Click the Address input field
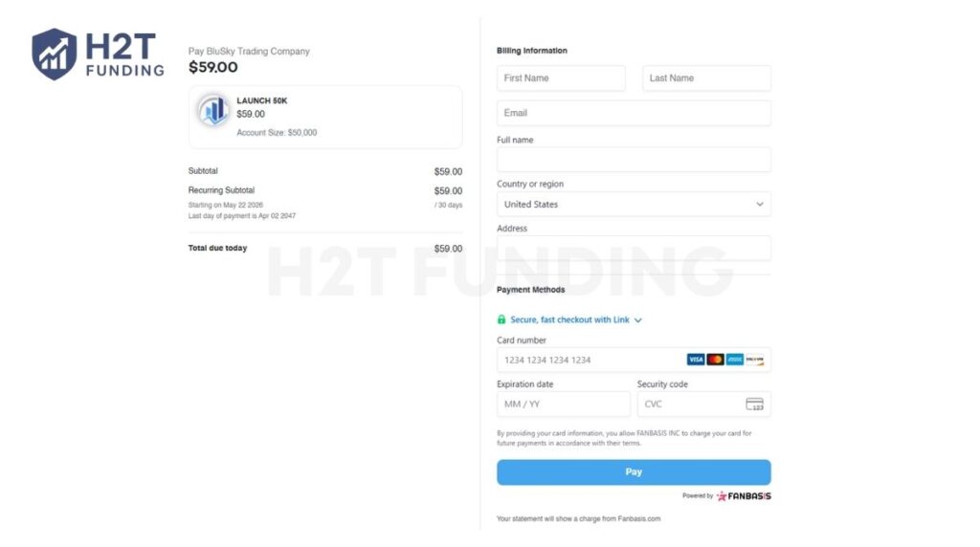Viewport: 980px width, 547px height. tap(634, 249)
